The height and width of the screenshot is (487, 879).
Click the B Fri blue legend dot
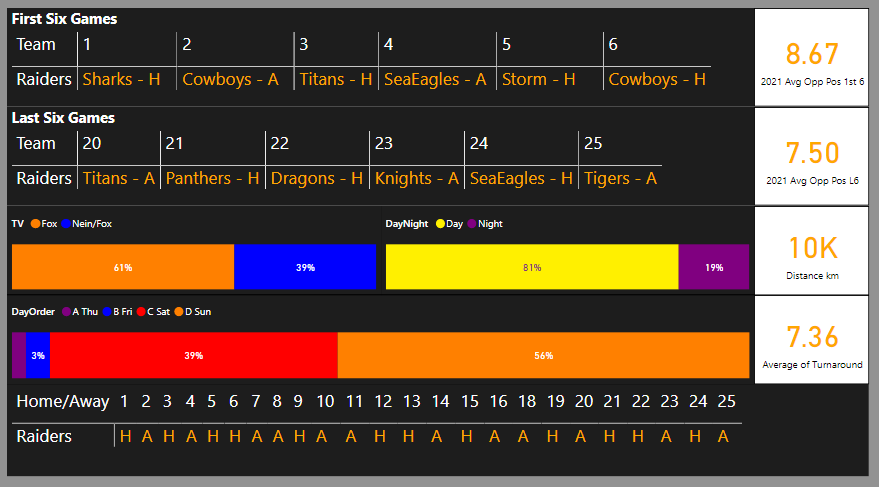107,312
